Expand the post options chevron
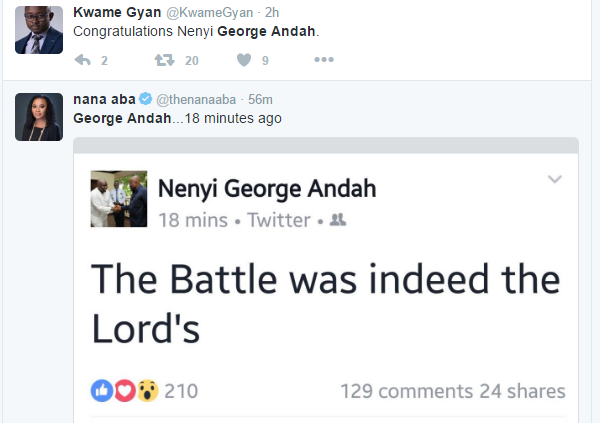This screenshot has height=423, width=600. [x=554, y=180]
